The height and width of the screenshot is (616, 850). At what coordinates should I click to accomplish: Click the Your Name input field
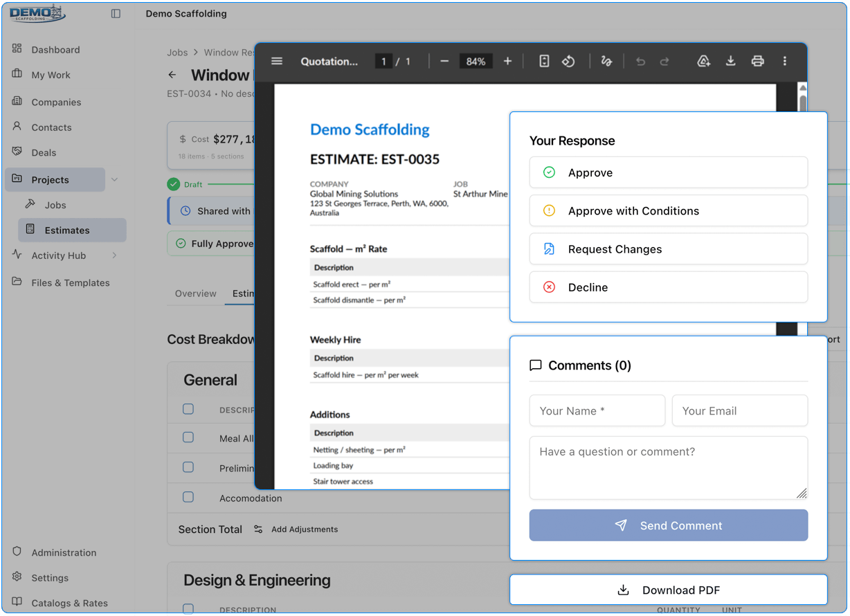click(x=597, y=410)
